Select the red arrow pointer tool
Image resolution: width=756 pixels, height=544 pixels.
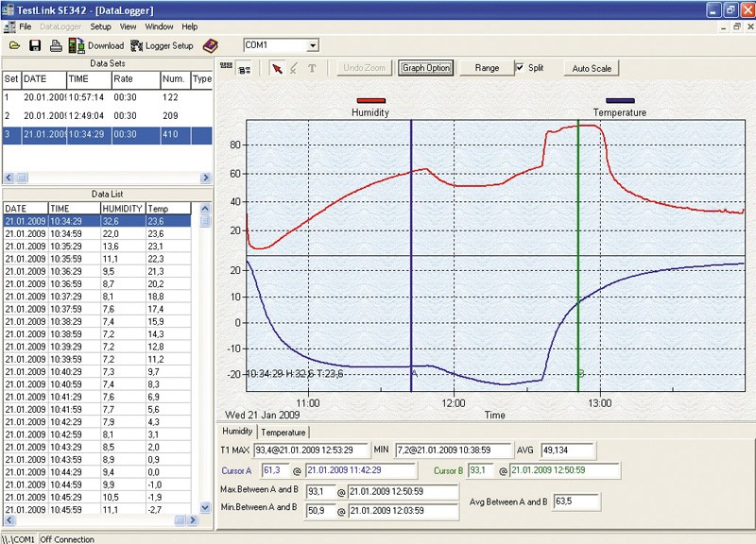[277, 68]
